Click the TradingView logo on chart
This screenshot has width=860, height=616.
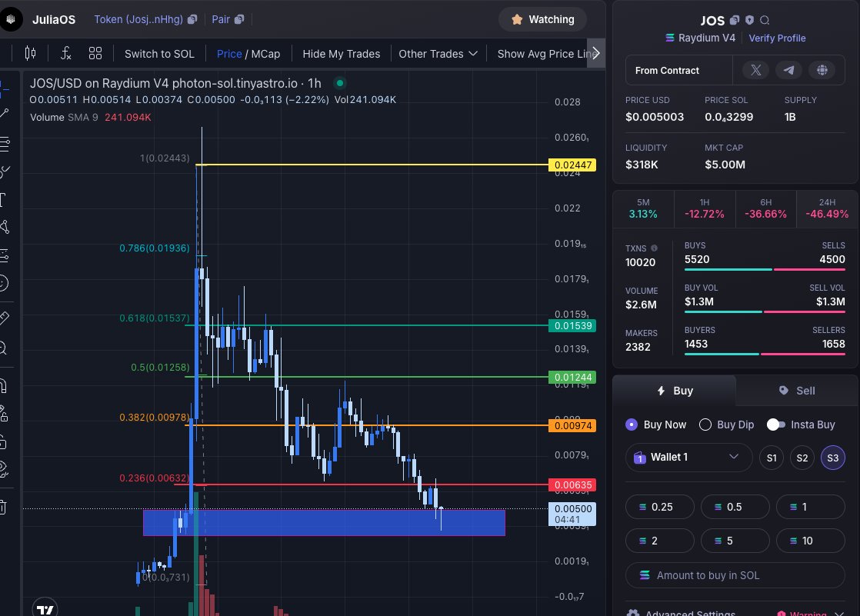point(45,608)
